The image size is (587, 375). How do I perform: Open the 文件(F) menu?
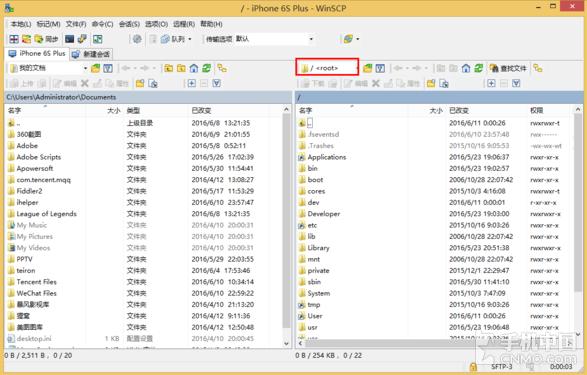[x=76, y=24]
